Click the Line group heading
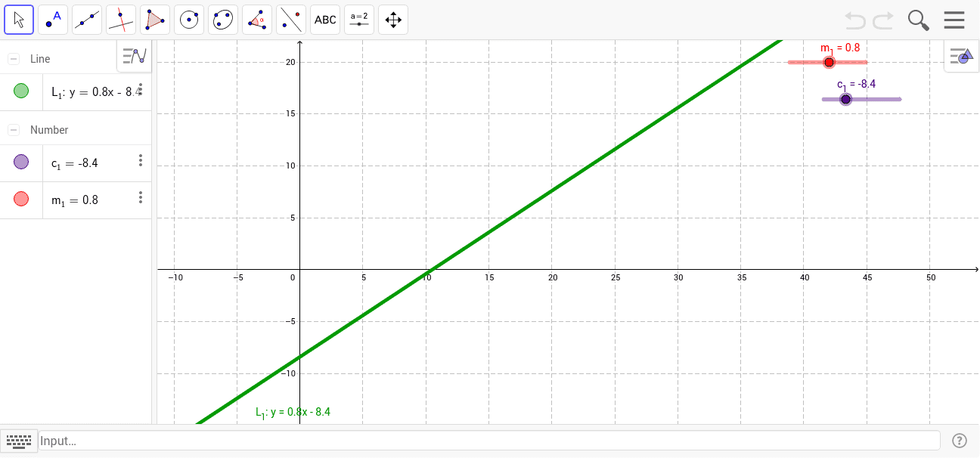 point(40,59)
